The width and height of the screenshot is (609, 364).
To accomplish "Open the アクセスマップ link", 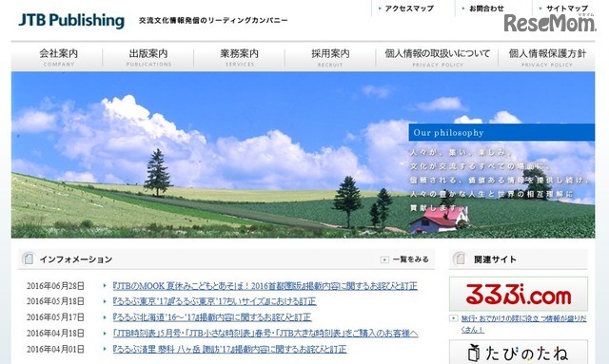I will point(409,9).
